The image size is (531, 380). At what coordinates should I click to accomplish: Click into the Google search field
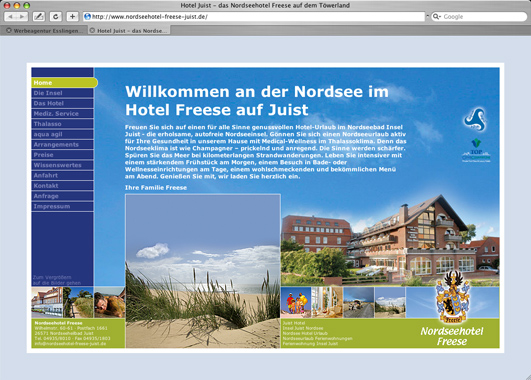tap(479, 16)
